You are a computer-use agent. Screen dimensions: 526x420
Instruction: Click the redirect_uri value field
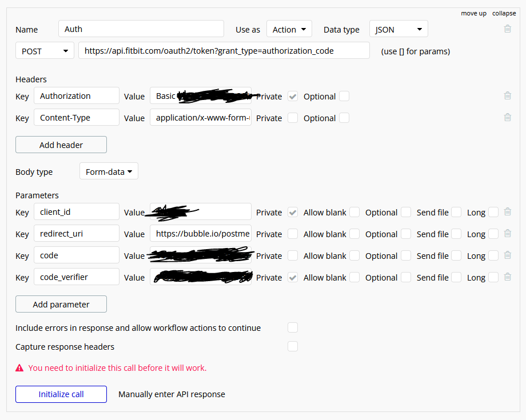201,233
